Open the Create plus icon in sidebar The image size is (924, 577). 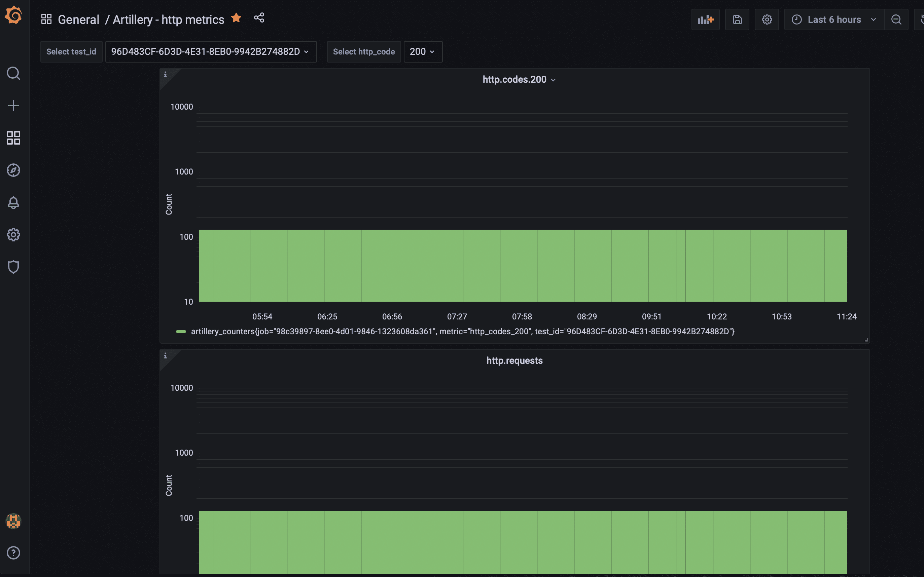(13, 105)
